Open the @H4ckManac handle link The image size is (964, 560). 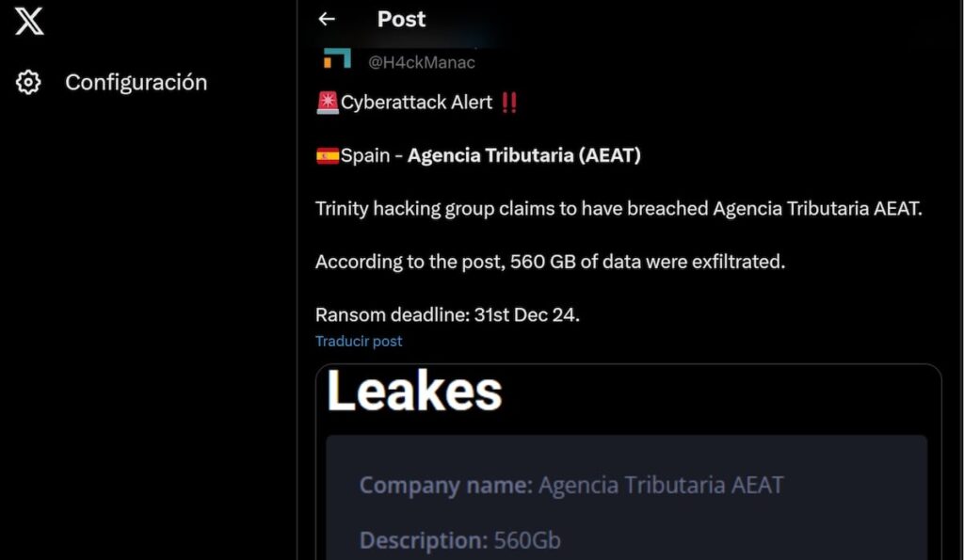421,62
